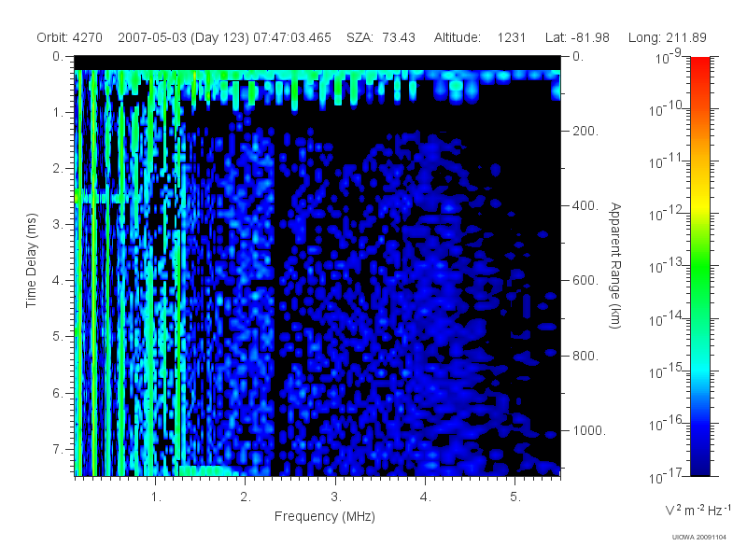Click the 'Long: 211.89' value
This screenshot has height=560, width=747.
667,37
